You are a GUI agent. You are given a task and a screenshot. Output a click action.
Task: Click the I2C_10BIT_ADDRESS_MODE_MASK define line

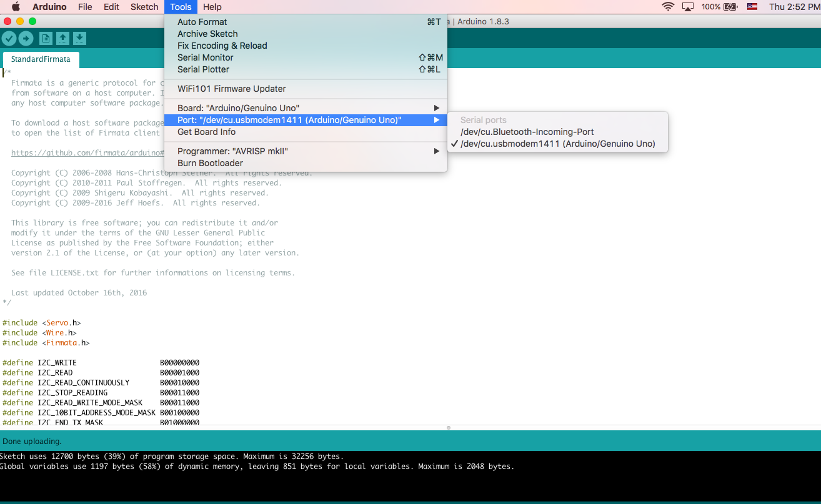(x=101, y=413)
